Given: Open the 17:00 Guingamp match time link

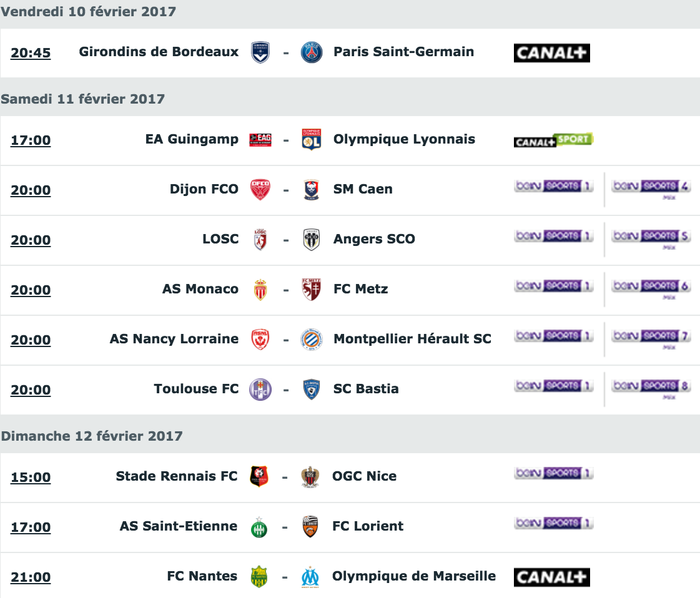Looking at the screenshot, I should [x=31, y=140].
